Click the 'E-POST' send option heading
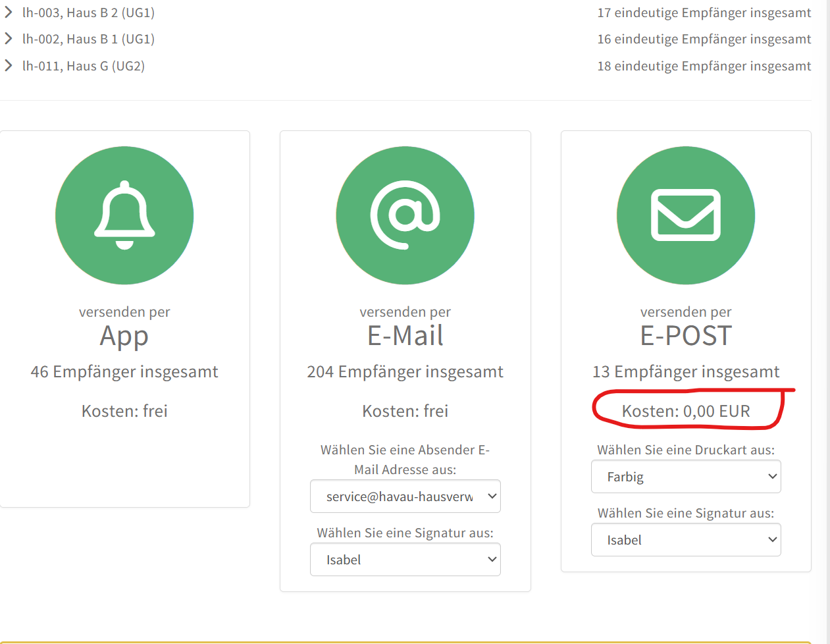The height and width of the screenshot is (644, 830). [x=685, y=336]
